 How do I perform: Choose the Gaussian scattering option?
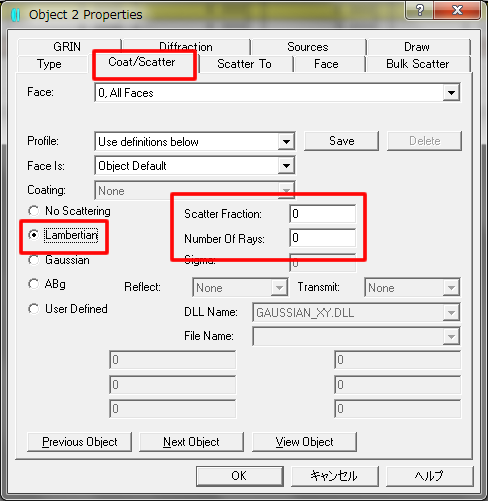[33, 260]
